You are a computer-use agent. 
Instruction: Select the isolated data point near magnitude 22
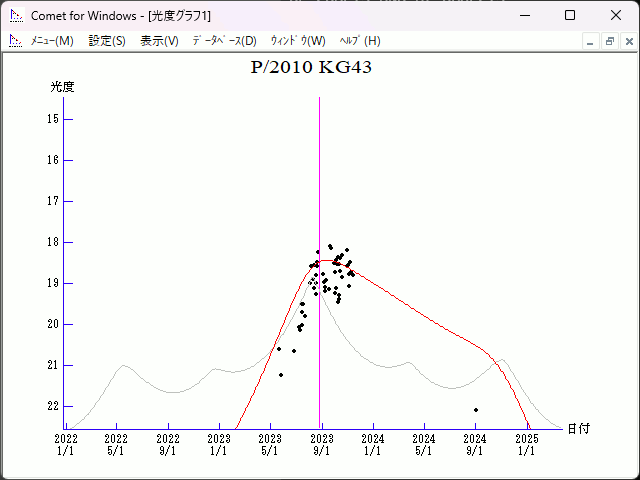coord(476,410)
